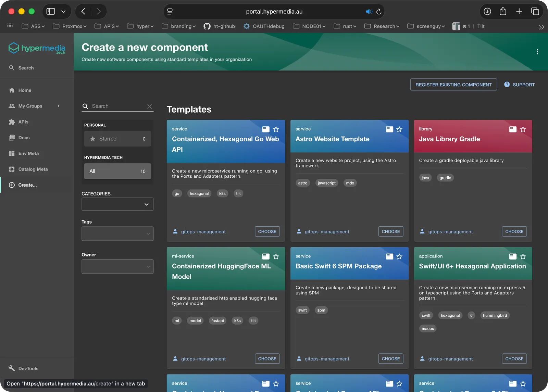The height and width of the screenshot is (392, 548).
Task: Star the Basic Swift 6 SPM Package template
Action: click(399, 256)
